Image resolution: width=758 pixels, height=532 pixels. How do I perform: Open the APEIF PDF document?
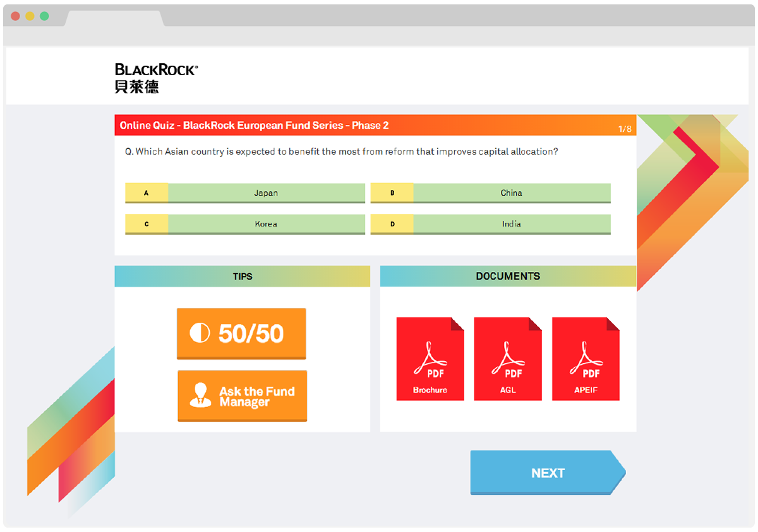(586, 358)
